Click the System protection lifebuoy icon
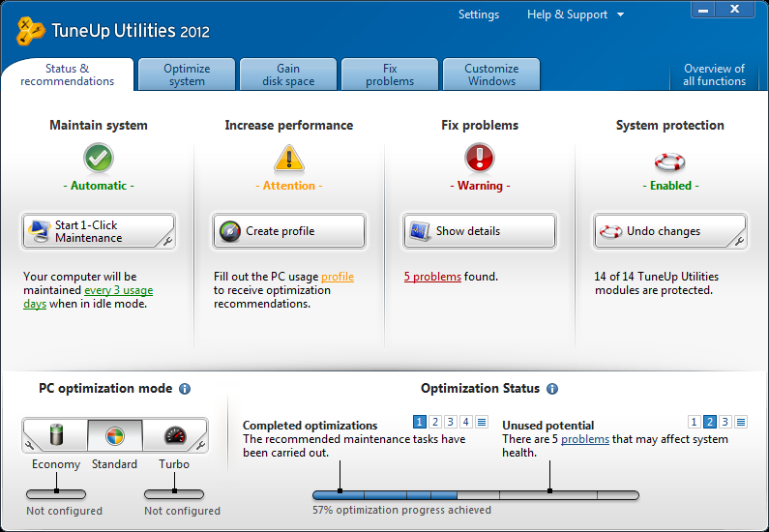The image size is (769, 532). [669, 162]
